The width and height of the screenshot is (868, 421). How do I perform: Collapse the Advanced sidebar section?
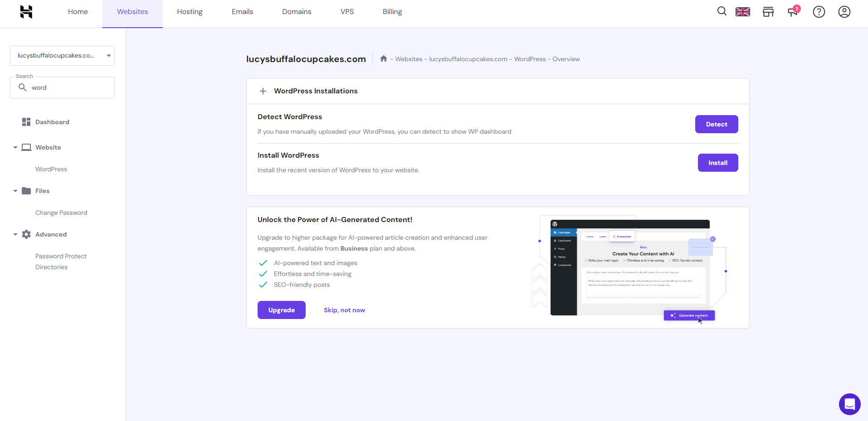tap(15, 234)
